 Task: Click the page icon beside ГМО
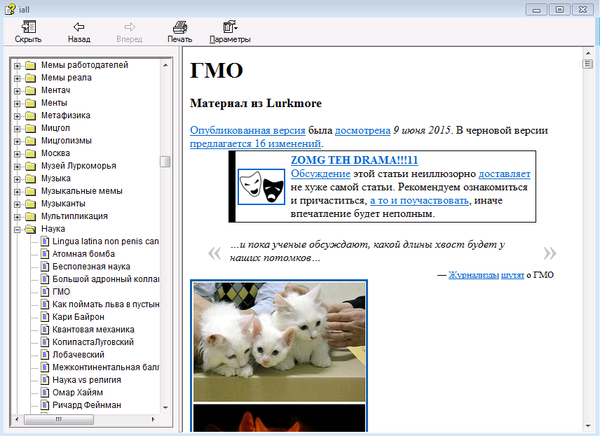point(45,292)
